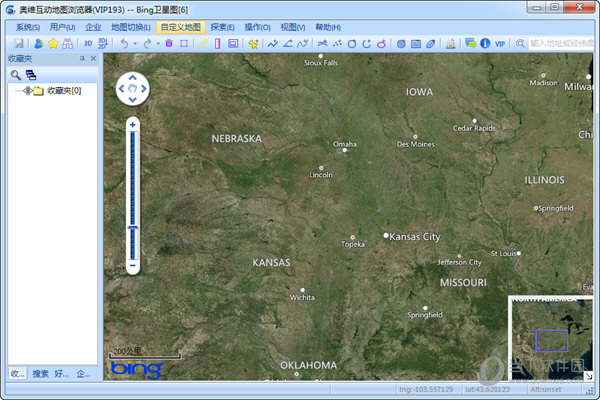Click the purple trash delete icon
The height and width of the screenshot is (400, 600).
coord(169,44)
